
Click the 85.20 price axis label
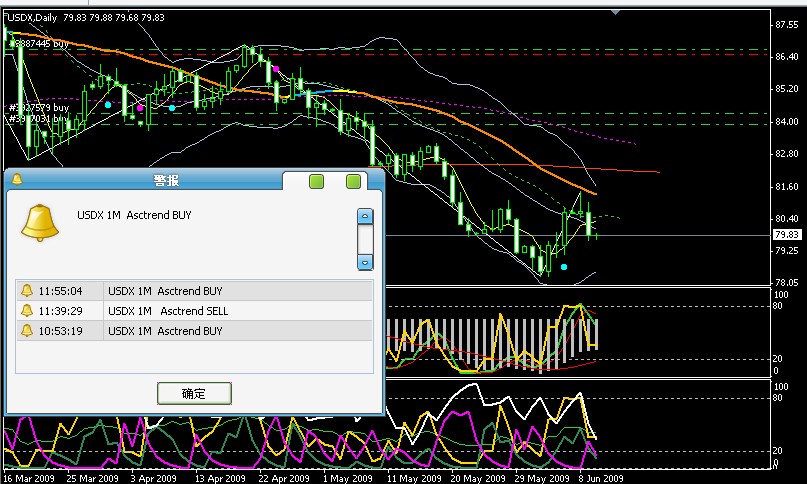coord(786,89)
